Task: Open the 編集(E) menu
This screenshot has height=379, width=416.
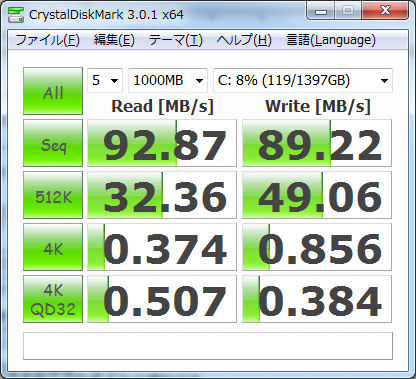Action: pos(114,40)
